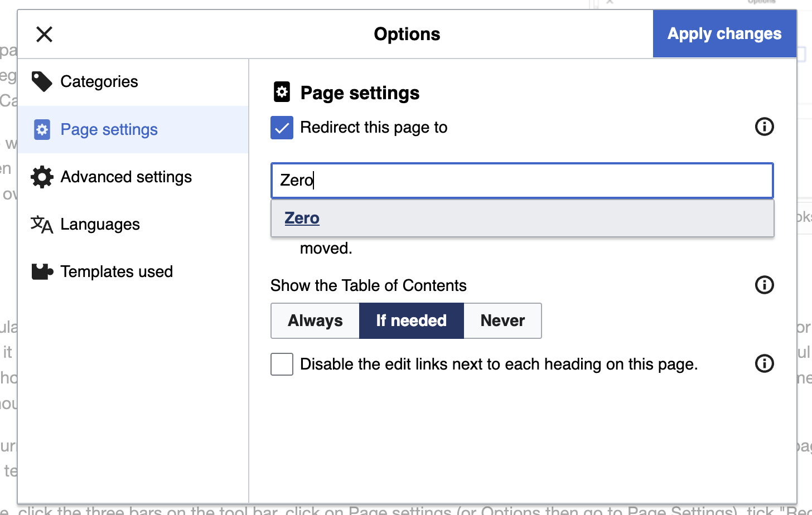Show info for Redirect this page option
Screen dimensions: 812x515
764,127
